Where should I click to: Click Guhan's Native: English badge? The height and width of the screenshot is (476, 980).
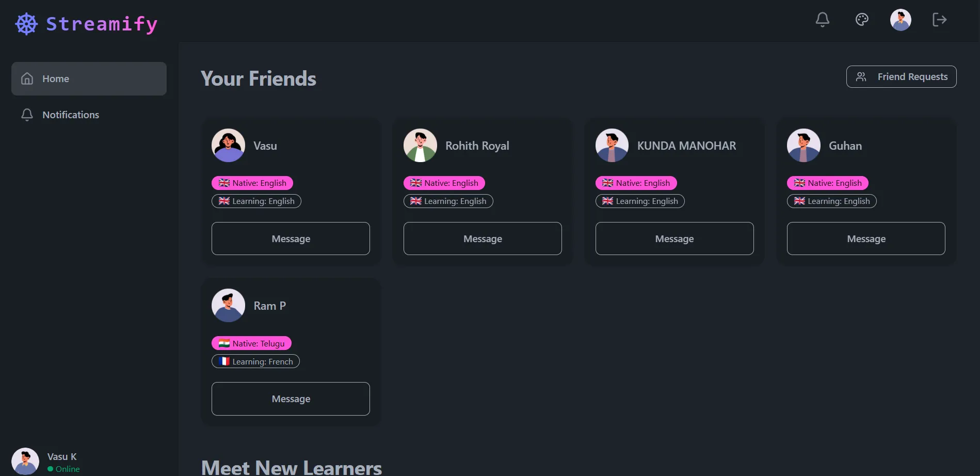[827, 183]
